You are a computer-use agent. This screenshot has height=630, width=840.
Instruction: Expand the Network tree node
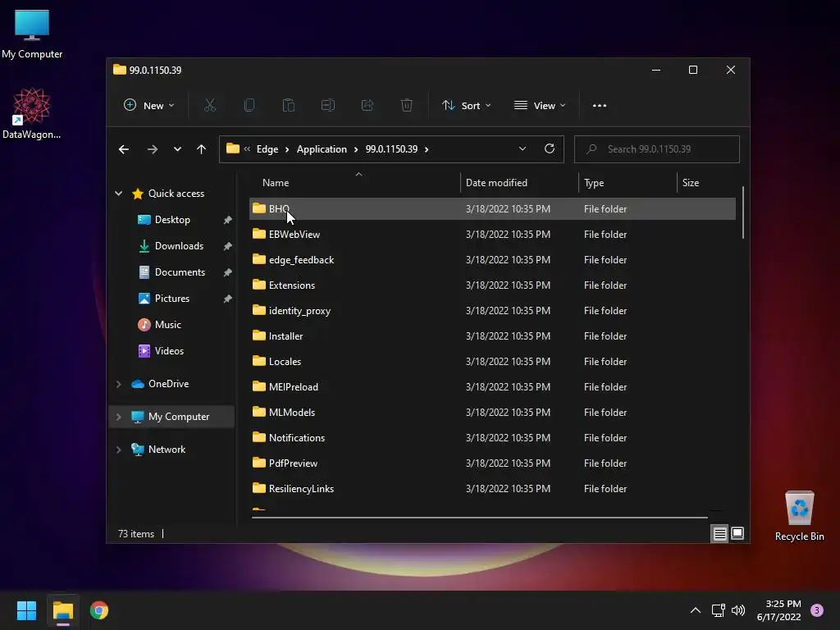(118, 450)
